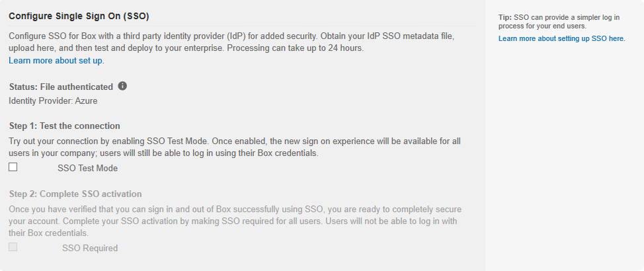Click the 'Identity Provider: Azure' line
Viewport: 644px width, 271px height.
click(53, 101)
